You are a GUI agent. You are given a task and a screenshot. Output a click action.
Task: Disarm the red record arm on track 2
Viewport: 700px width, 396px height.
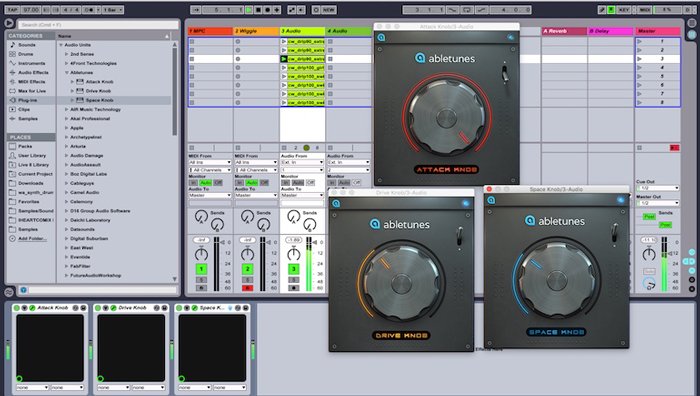(247, 288)
